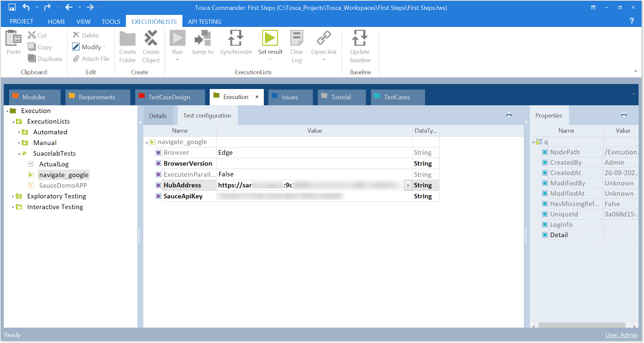Click the BrowserVersion value field

click(x=314, y=163)
